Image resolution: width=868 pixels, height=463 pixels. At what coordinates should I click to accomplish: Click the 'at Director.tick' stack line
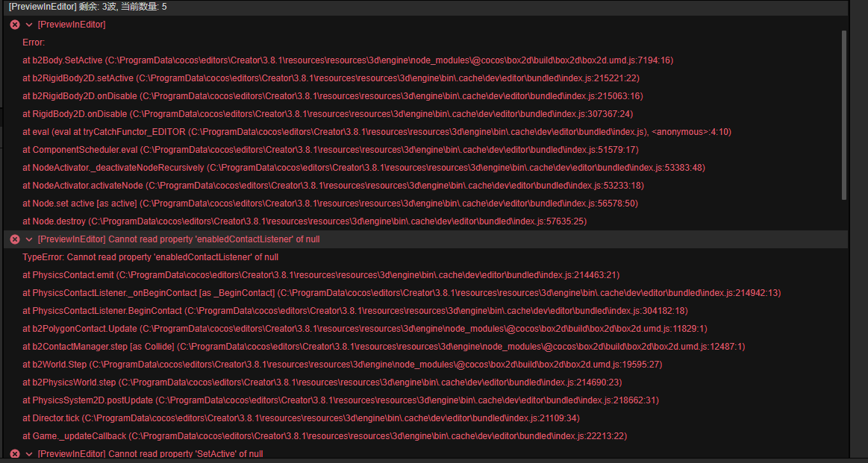click(x=301, y=418)
